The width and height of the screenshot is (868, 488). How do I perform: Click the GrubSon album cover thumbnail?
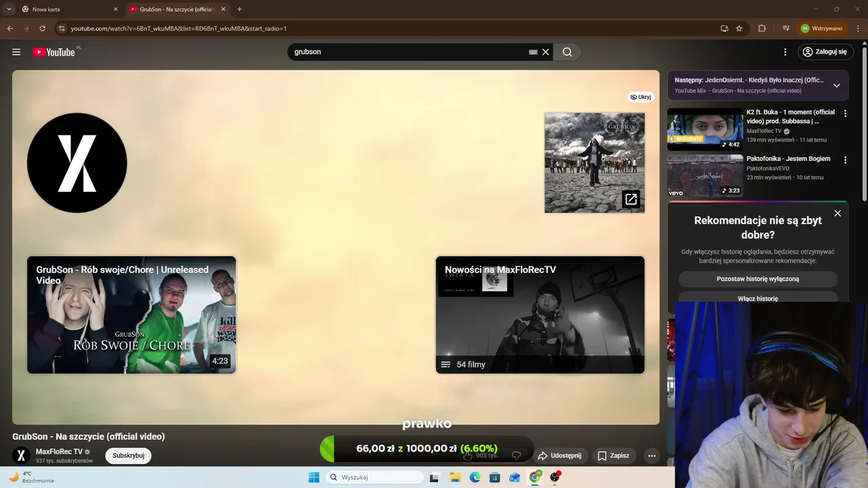pyautogui.click(x=595, y=163)
